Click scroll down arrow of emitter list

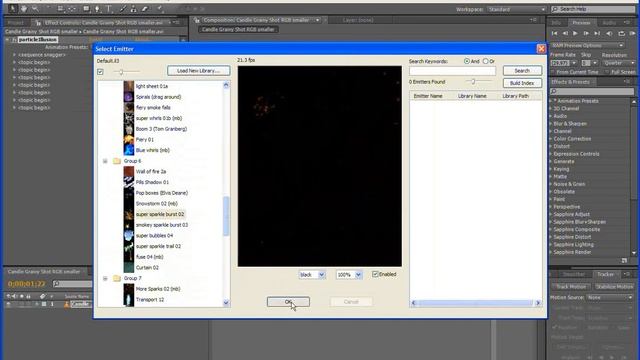(226, 303)
